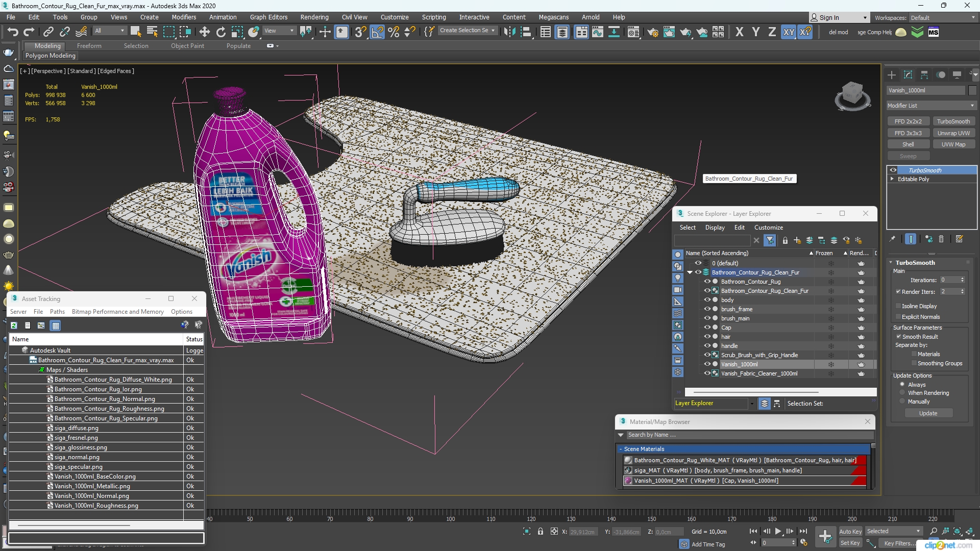Open the Render Setup icon
This screenshot has height=551, width=980.
(x=653, y=32)
